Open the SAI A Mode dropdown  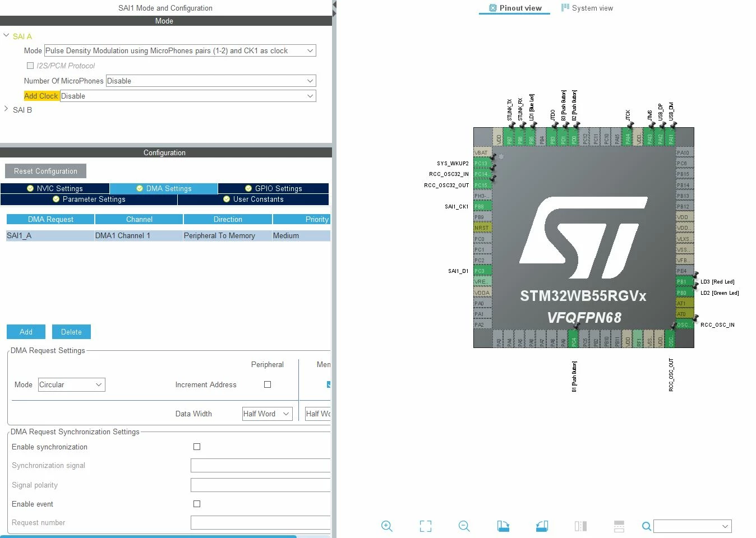tap(180, 50)
